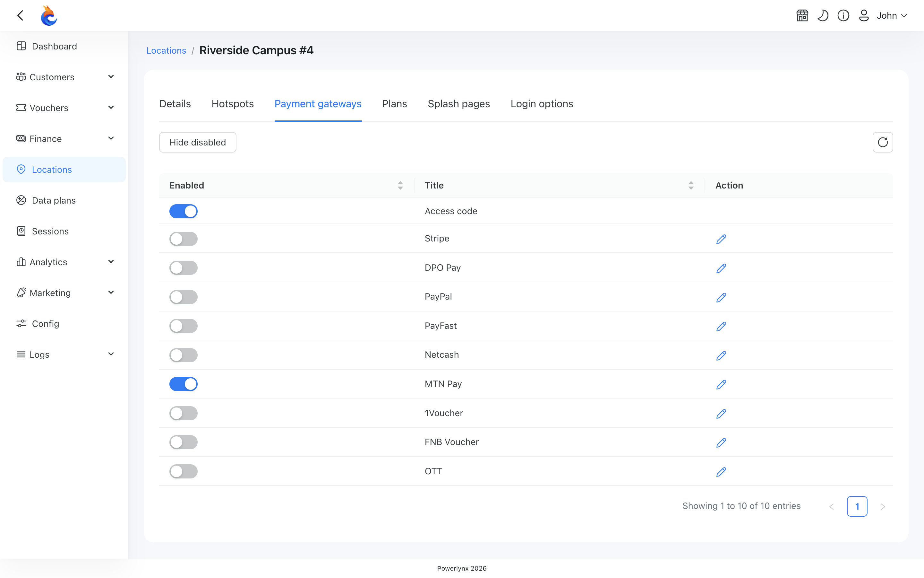The image size is (924, 578).
Task: Go to Locations breadcrumb link
Action: click(x=166, y=50)
